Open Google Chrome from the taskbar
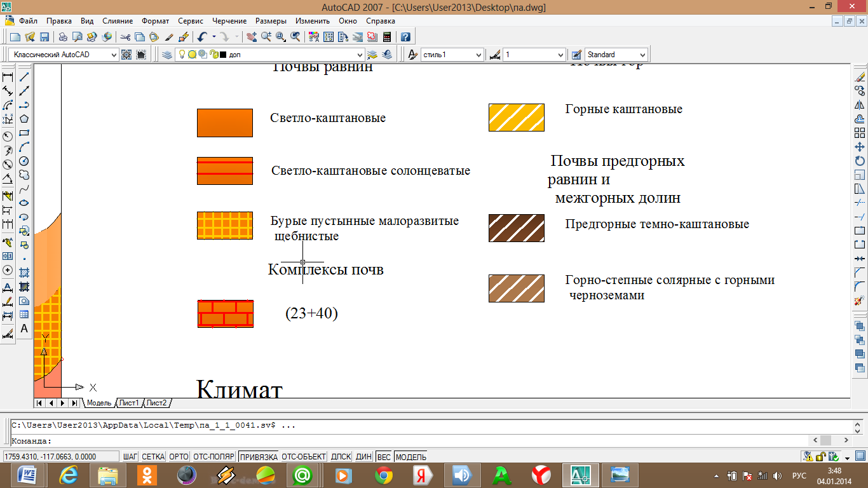The width and height of the screenshot is (868, 488). [383, 475]
